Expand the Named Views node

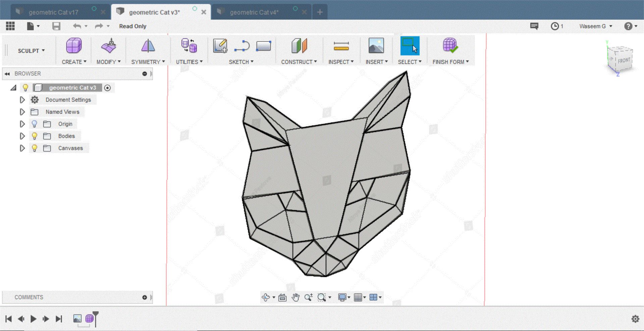[22, 112]
